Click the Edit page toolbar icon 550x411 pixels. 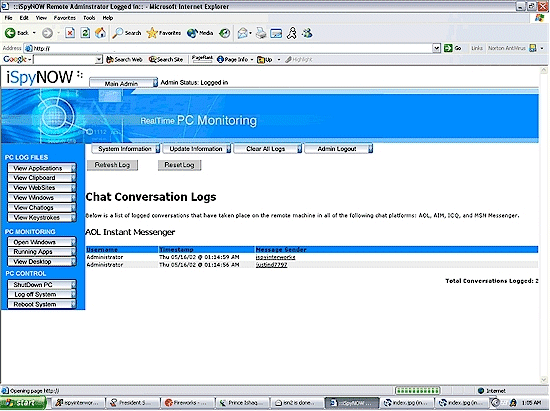pyautogui.click(x=276, y=33)
